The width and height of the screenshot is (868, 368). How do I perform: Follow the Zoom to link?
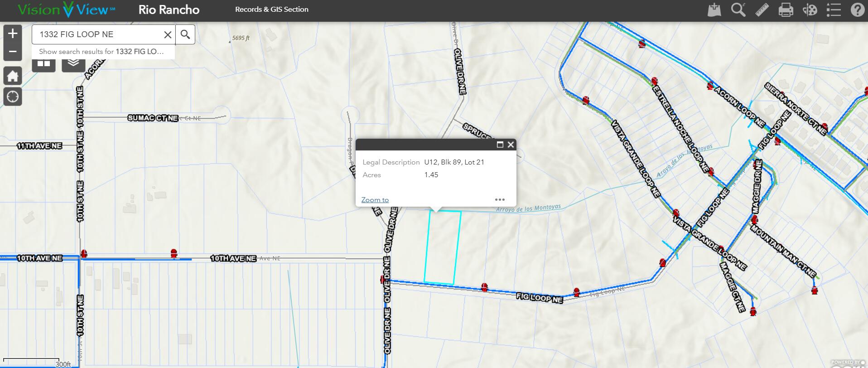pos(375,200)
